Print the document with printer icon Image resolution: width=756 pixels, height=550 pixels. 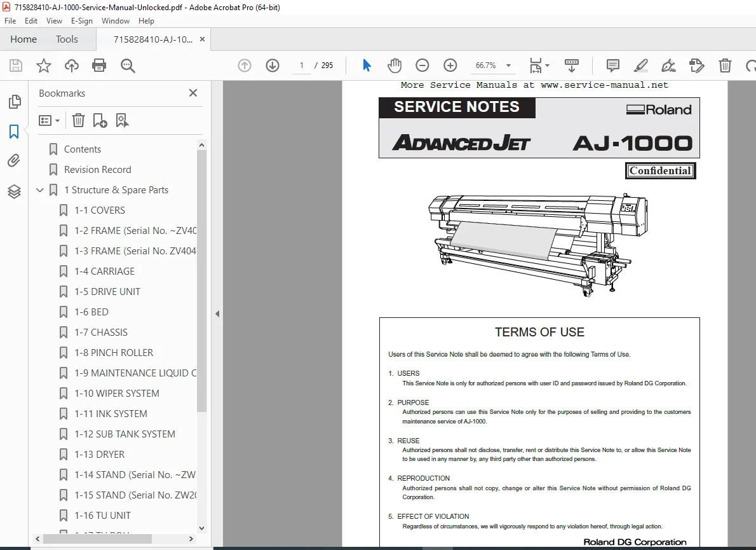[99, 65]
